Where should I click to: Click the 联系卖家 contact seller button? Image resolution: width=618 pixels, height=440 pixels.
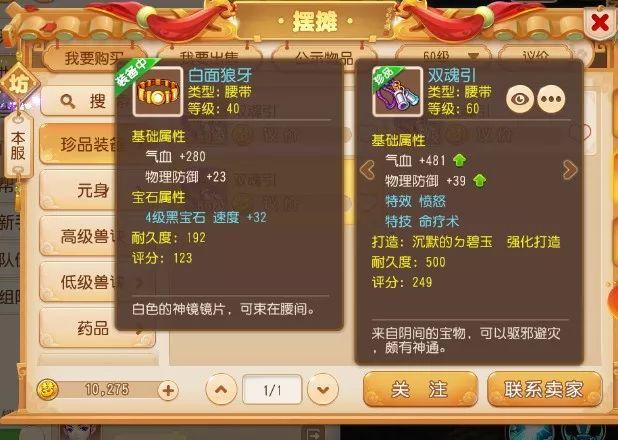point(545,389)
